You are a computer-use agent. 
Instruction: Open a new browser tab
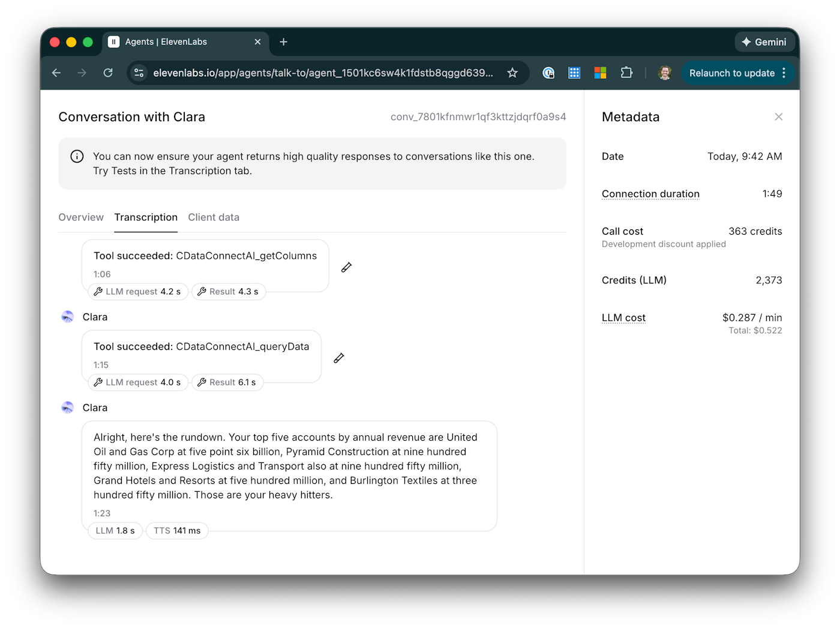tap(284, 42)
